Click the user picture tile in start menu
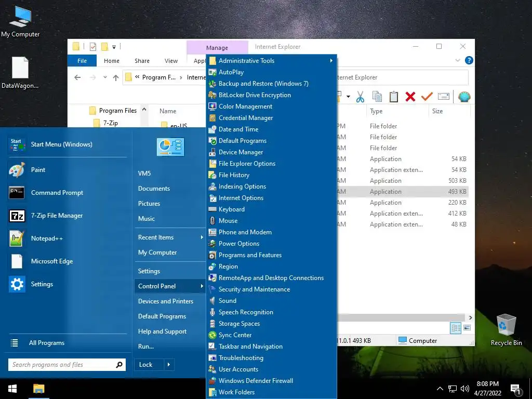The image size is (532, 399). 170,147
